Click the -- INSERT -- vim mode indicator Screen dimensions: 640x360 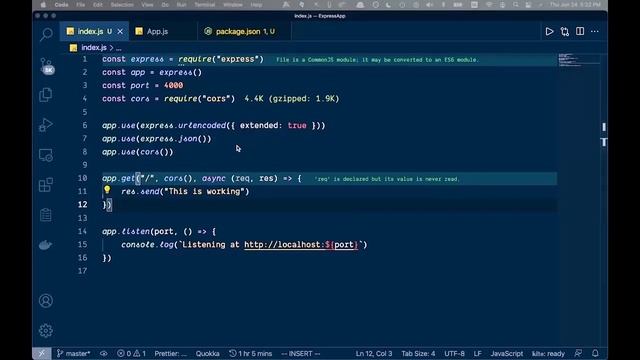tap(300, 353)
